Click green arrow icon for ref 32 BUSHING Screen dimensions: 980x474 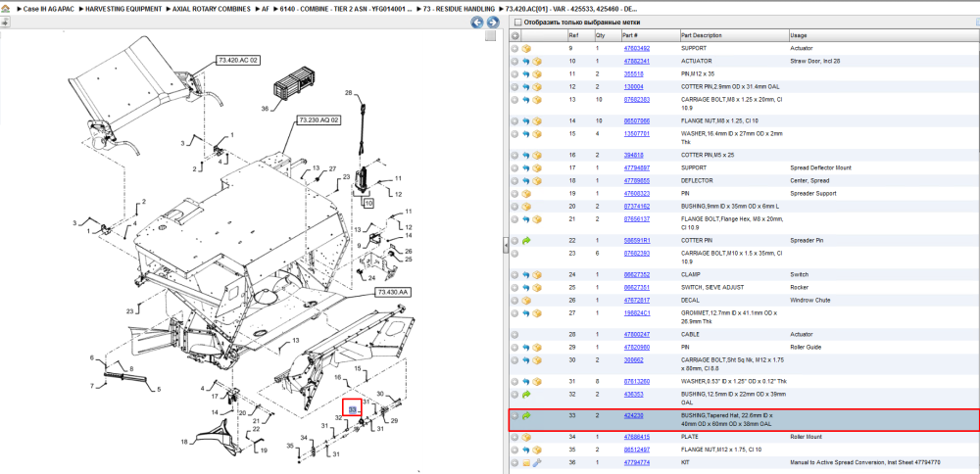pos(526,395)
